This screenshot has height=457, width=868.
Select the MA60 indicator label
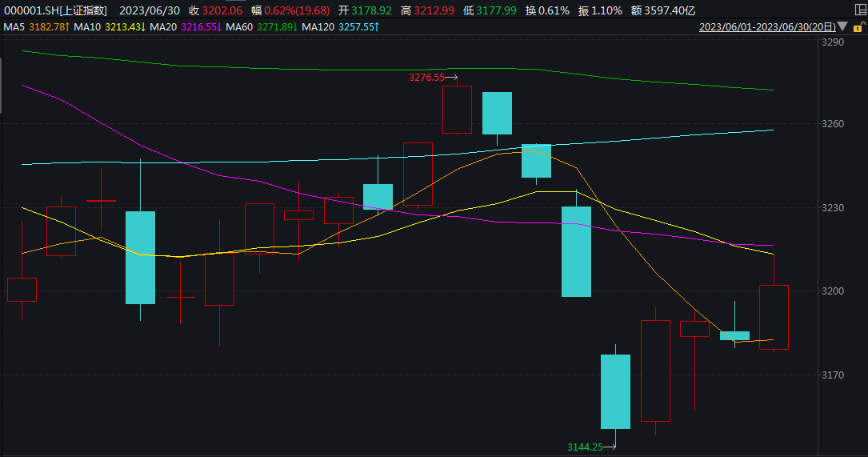pyautogui.click(x=262, y=26)
